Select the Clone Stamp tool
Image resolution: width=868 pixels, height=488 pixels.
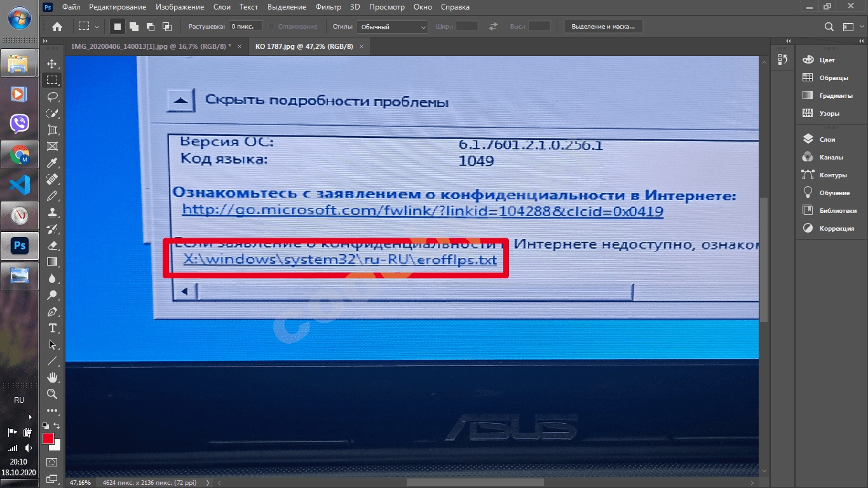coord(53,212)
